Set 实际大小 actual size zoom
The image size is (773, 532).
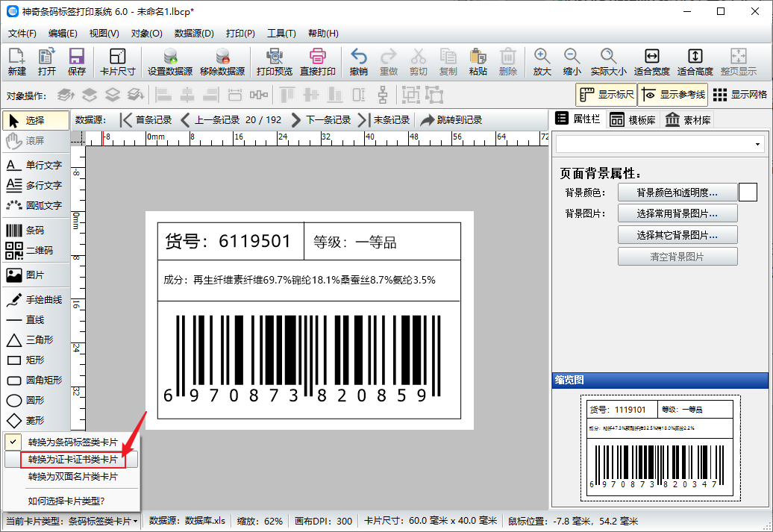(608, 62)
